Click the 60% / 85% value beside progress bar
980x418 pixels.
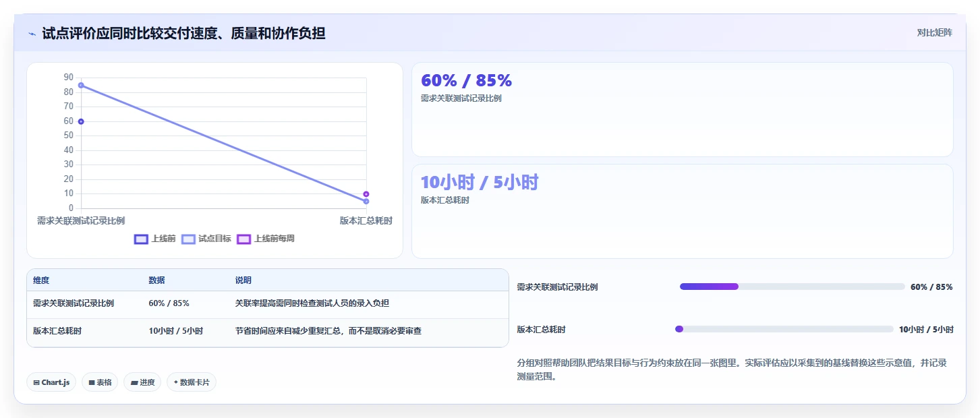931,287
